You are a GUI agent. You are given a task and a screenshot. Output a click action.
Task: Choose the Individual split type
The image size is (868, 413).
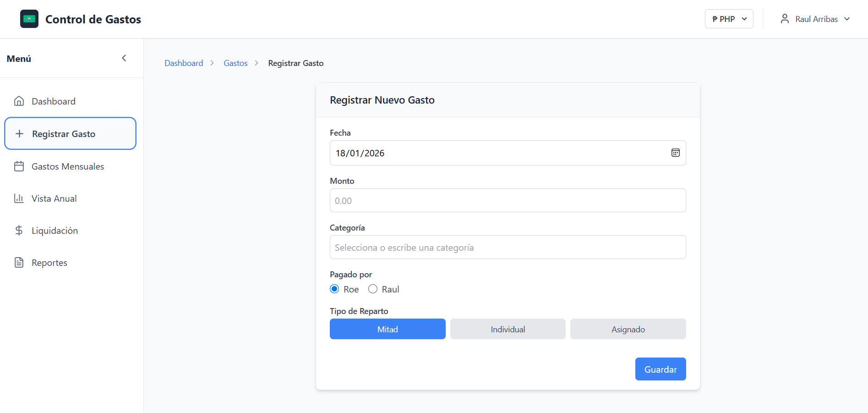[x=508, y=329]
